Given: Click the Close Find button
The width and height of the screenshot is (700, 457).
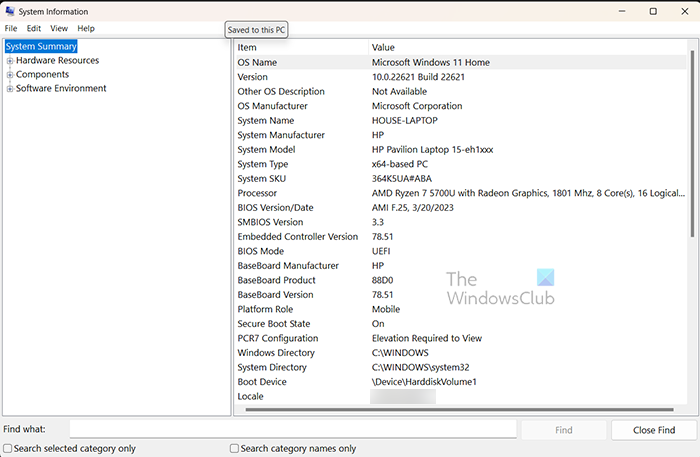Looking at the screenshot, I should [654, 430].
